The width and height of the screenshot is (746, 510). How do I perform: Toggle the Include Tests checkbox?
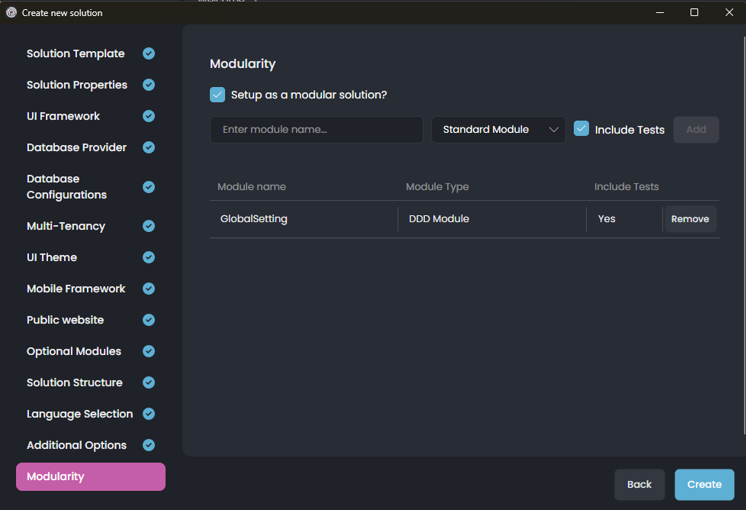(581, 129)
